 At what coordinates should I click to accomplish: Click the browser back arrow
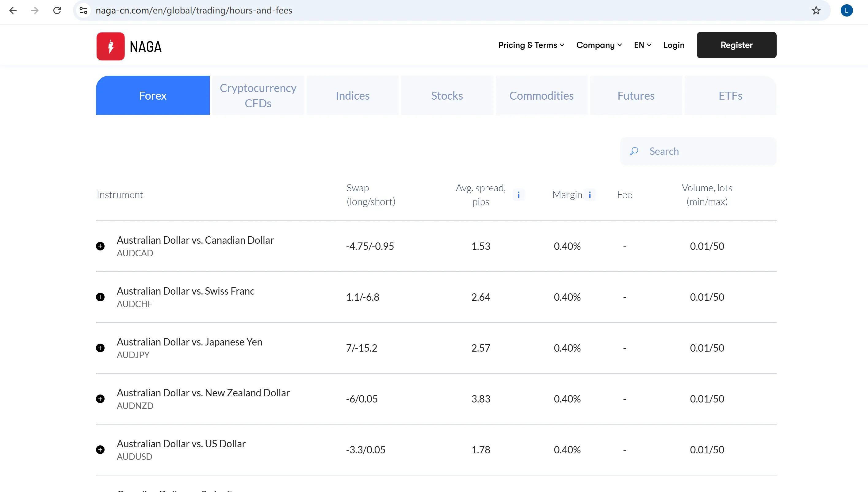click(x=13, y=10)
